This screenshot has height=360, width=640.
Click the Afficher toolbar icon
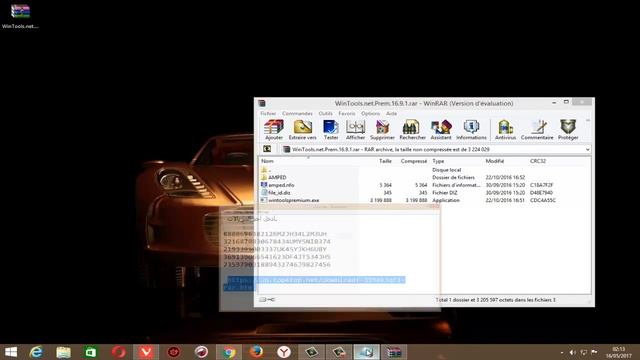(x=355, y=130)
